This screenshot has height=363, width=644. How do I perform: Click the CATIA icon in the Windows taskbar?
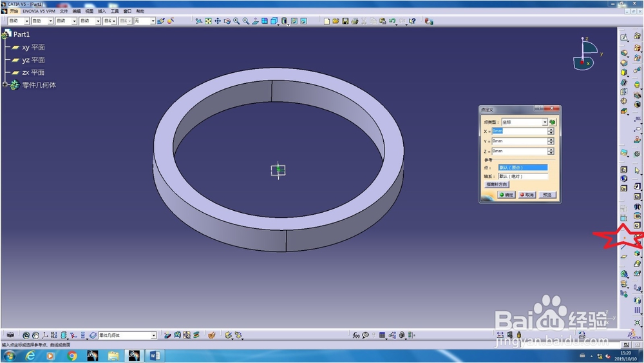point(134,356)
